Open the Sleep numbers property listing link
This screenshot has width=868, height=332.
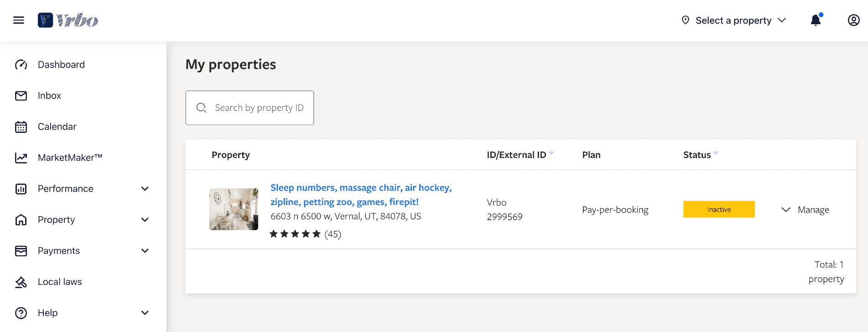360,195
